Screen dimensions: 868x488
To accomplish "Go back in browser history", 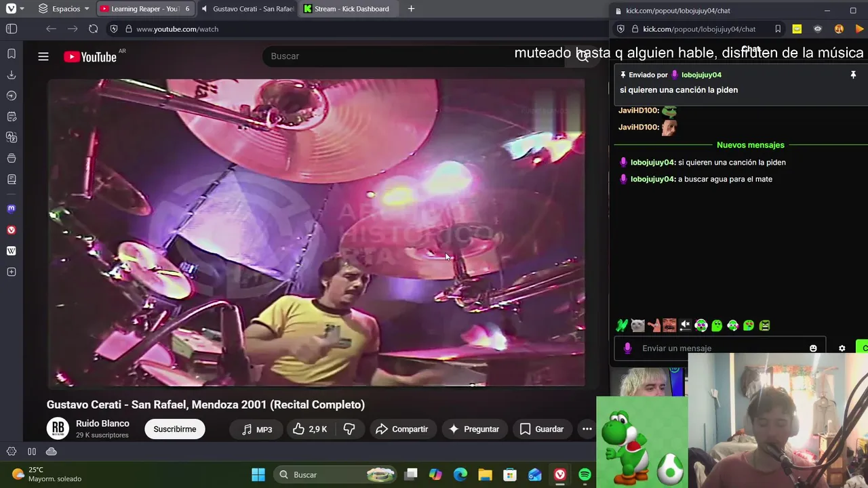I will pyautogui.click(x=51, y=29).
